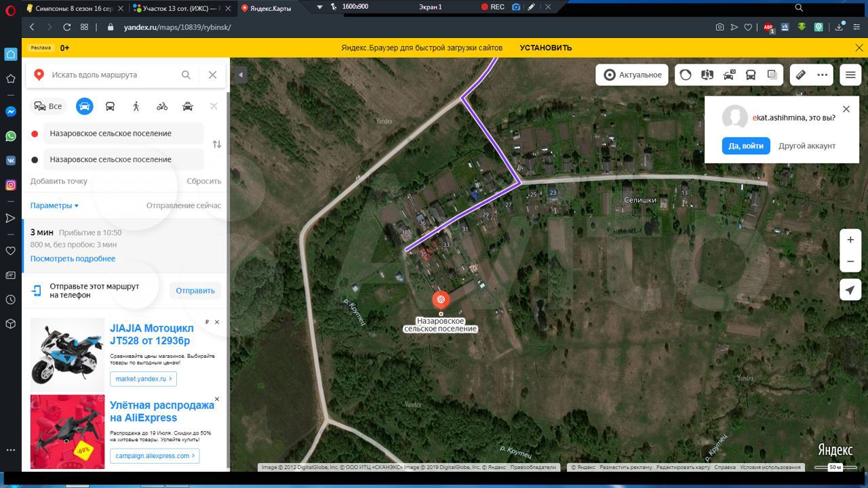
Task: Click the 'market.yandex.ru' ad button
Action: (x=143, y=379)
